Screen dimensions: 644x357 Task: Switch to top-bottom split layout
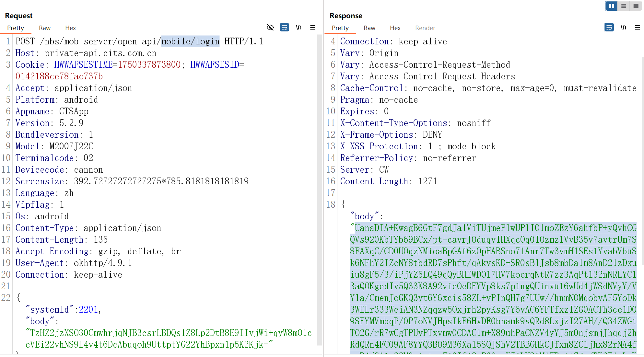point(624,6)
